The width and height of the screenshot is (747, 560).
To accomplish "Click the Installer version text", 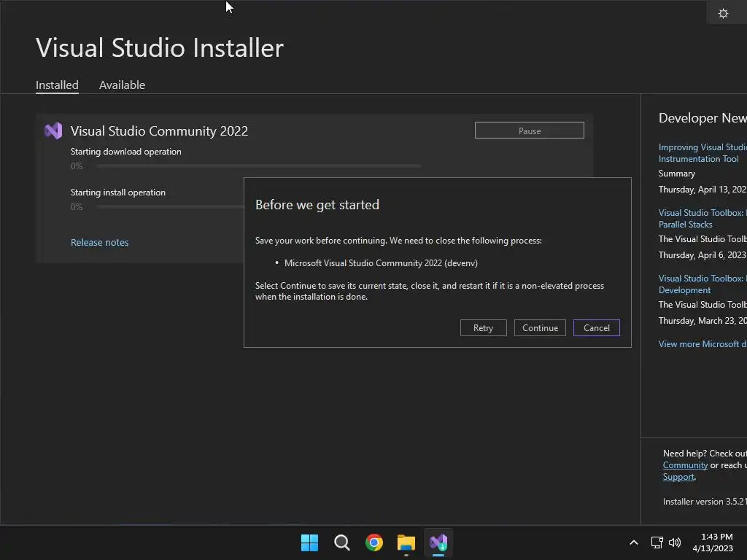I will (x=705, y=502).
